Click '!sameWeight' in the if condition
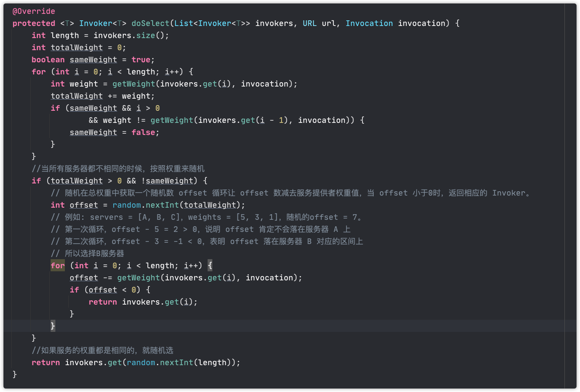Viewport: 580px width, 392px height. pos(167,181)
